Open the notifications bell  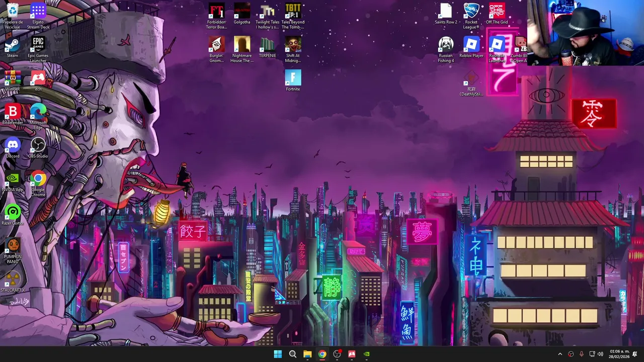[x=635, y=354]
